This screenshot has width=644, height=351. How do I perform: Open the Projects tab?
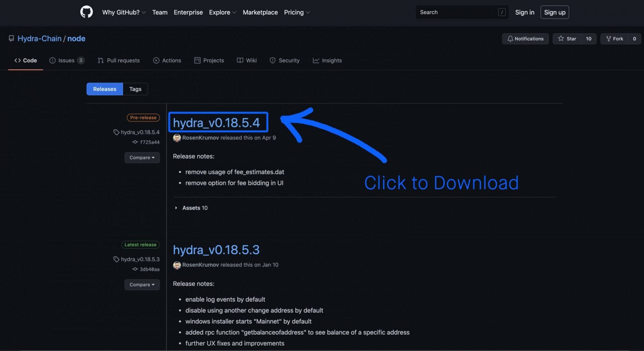click(209, 61)
